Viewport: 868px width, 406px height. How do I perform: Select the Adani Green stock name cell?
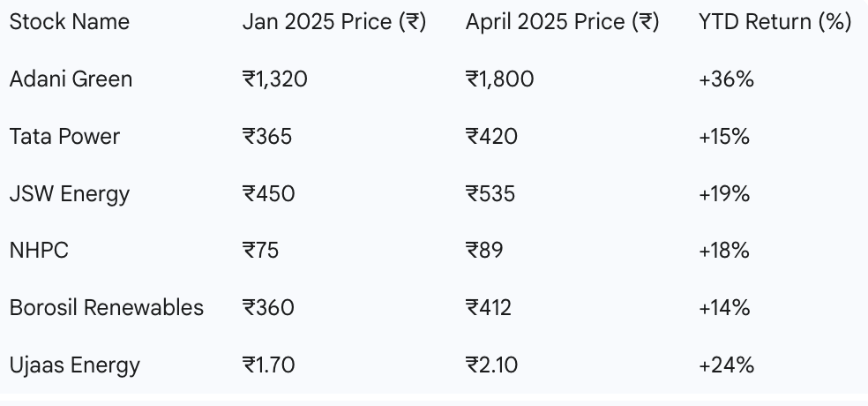click(71, 79)
